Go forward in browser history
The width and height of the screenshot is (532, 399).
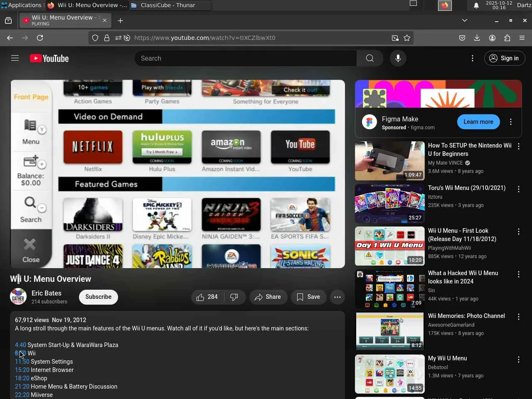(x=25, y=38)
